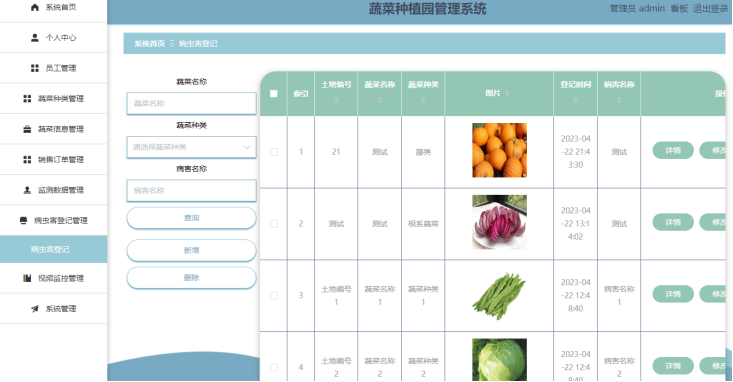Focus the 病害名称 input field
The height and width of the screenshot is (382, 733).
coord(191,191)
